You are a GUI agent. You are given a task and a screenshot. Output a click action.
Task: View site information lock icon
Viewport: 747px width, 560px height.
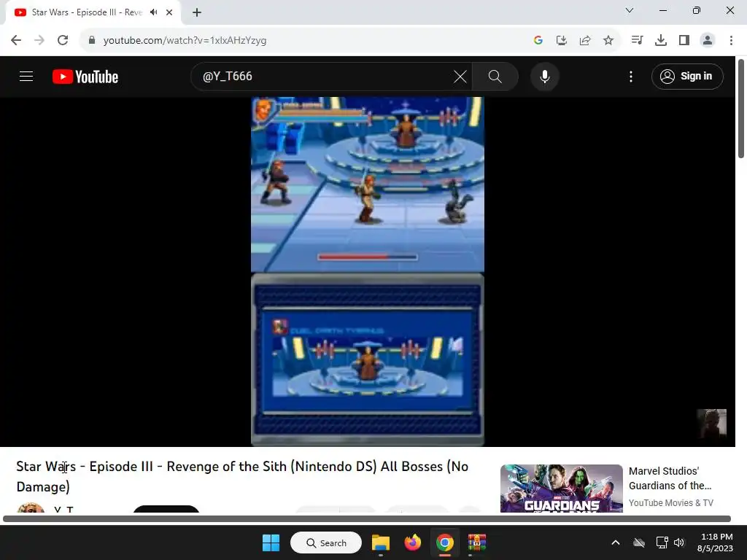click(x=92, y=40)
